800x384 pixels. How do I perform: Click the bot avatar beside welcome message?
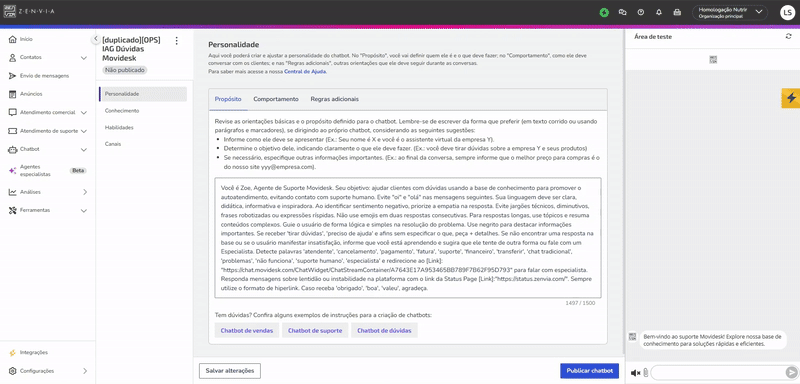633,337
